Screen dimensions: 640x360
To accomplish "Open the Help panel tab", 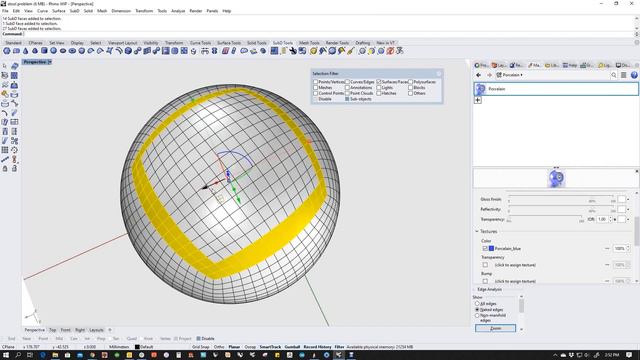I will pos(570,65).
